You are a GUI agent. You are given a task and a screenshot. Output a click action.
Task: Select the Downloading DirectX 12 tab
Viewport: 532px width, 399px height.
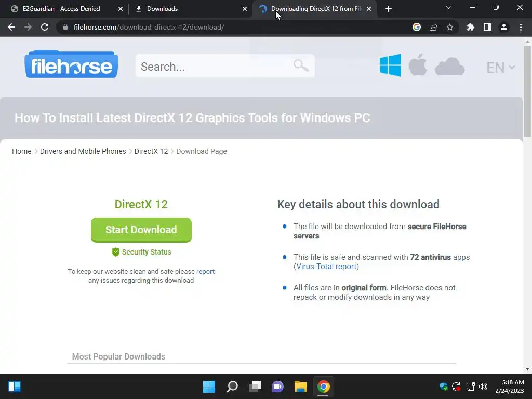click(315, 9)
